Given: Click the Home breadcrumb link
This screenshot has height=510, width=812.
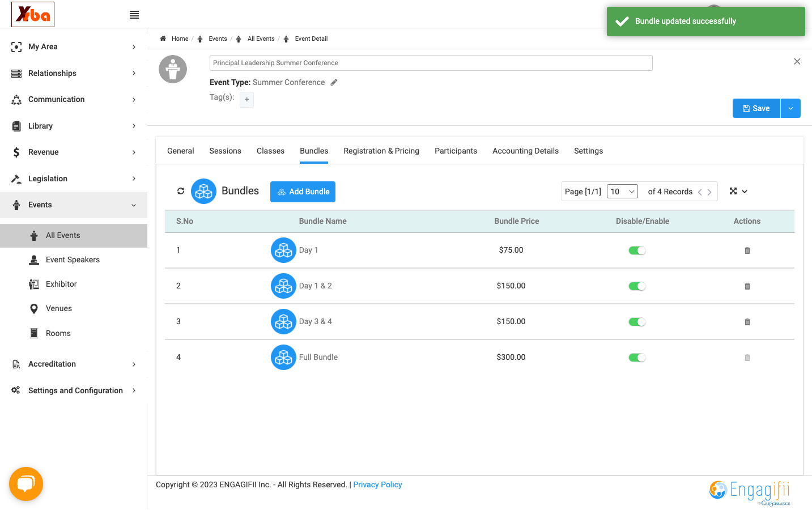Looking at the screenshot, I should (180, 39).
